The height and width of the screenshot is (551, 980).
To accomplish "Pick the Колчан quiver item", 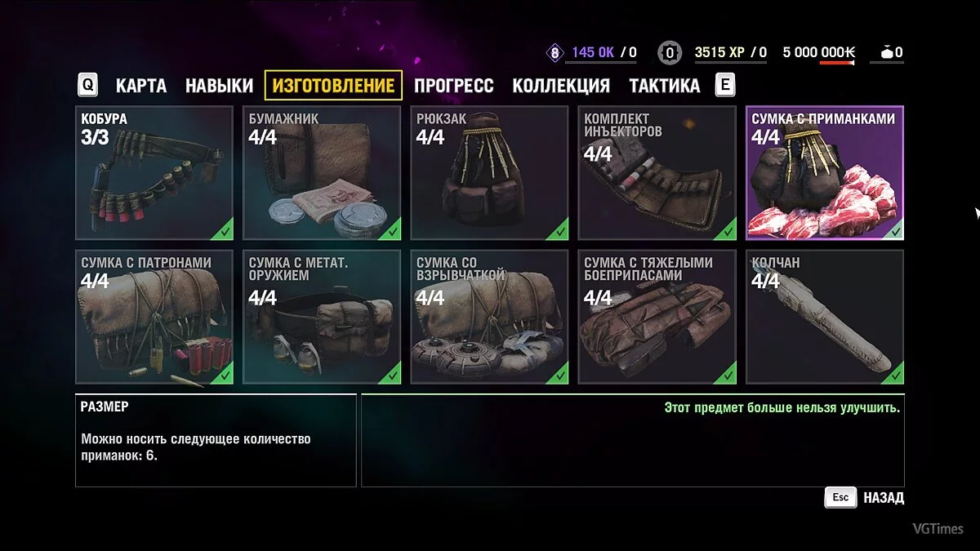I will coord(825,317).
